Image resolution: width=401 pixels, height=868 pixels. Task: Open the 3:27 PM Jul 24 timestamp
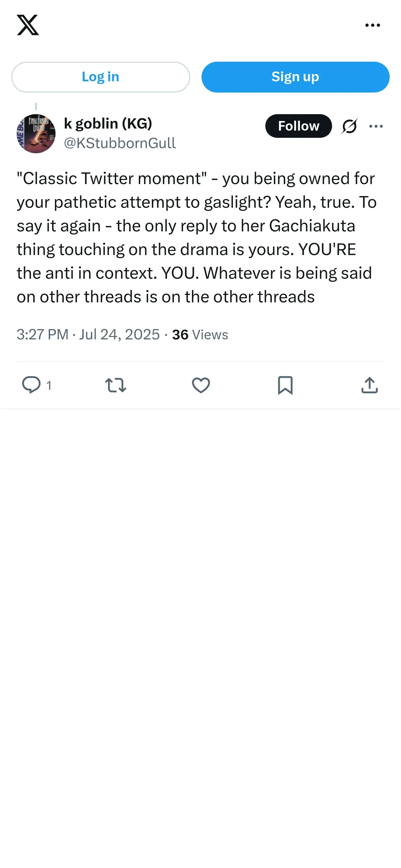(x=88, y=334)
